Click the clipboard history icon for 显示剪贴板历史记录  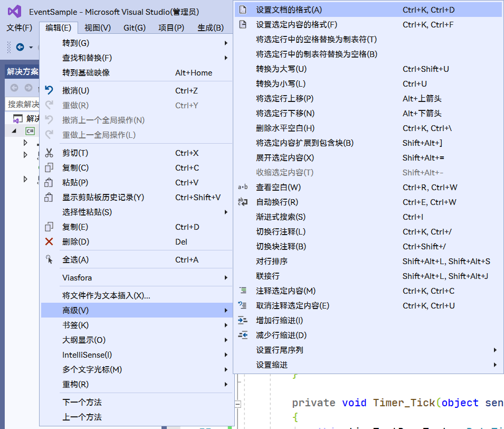tap(49, 197)
